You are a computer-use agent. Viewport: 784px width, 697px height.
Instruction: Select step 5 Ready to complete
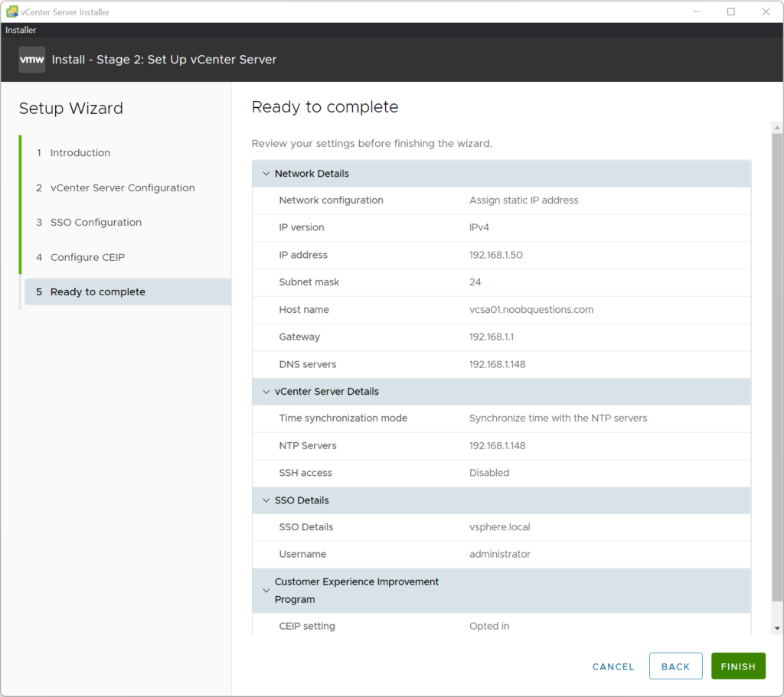coord(128,292)
